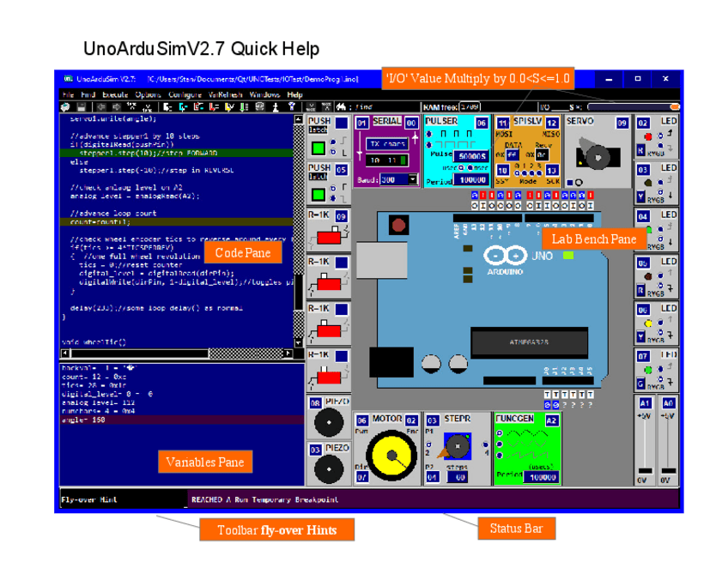
Task: Click the save file toolbar icon
Action: (80, 107)
